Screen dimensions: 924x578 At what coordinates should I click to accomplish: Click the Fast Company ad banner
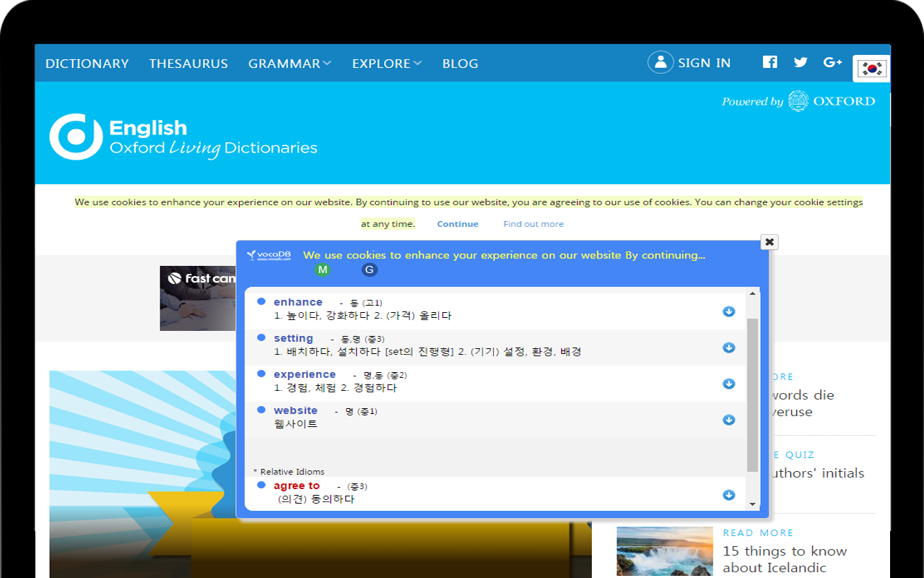click(198, 298)
